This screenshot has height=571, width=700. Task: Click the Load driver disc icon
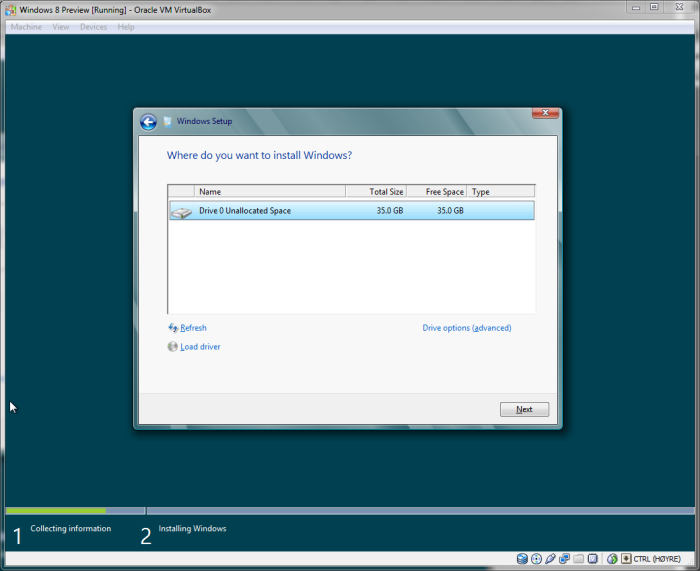click(172, 347)
